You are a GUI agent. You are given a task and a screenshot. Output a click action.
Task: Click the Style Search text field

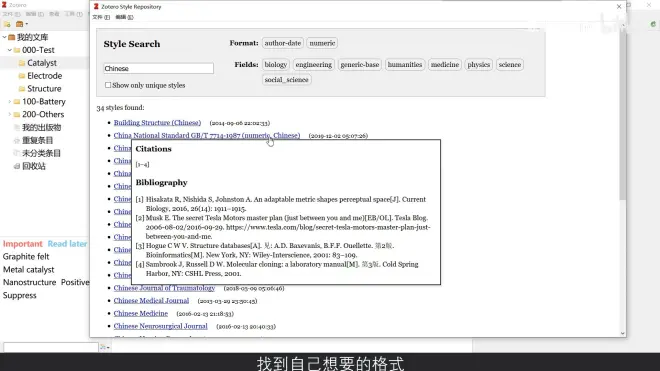tap(158, 68)
